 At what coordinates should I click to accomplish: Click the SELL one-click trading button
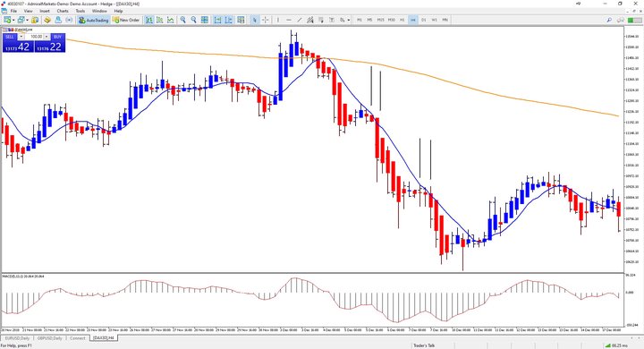(10, 37)
